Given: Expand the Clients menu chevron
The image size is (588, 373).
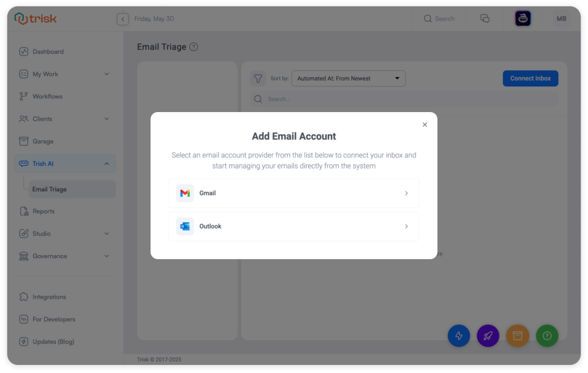Looking at the screenshot, I should click(106, 119).
